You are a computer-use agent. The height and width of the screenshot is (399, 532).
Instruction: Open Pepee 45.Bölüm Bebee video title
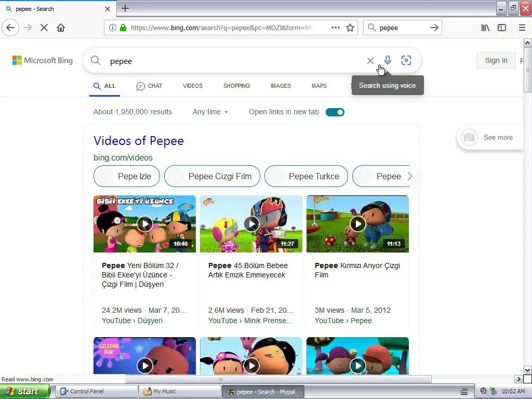[x=248, y=270]
